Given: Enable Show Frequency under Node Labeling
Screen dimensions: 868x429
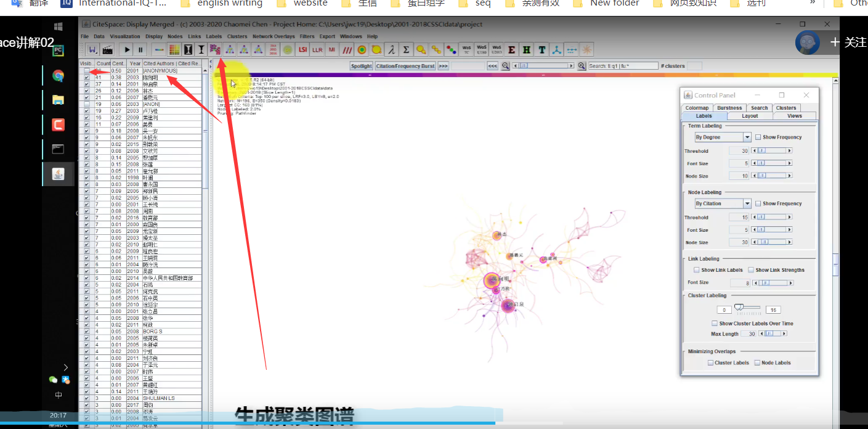Looking at the screenshot, I should tap(758, 203).
